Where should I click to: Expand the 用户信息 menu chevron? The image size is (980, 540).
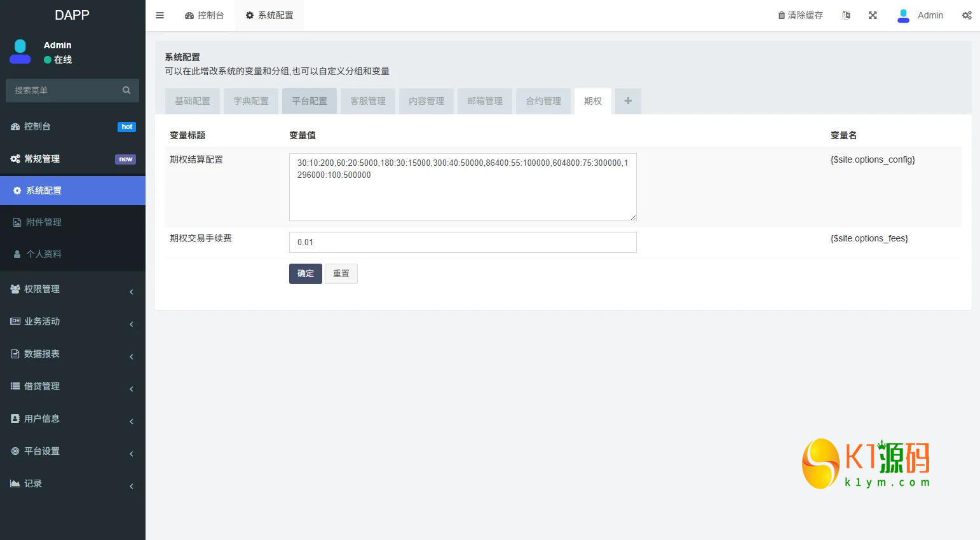(132, 422)
